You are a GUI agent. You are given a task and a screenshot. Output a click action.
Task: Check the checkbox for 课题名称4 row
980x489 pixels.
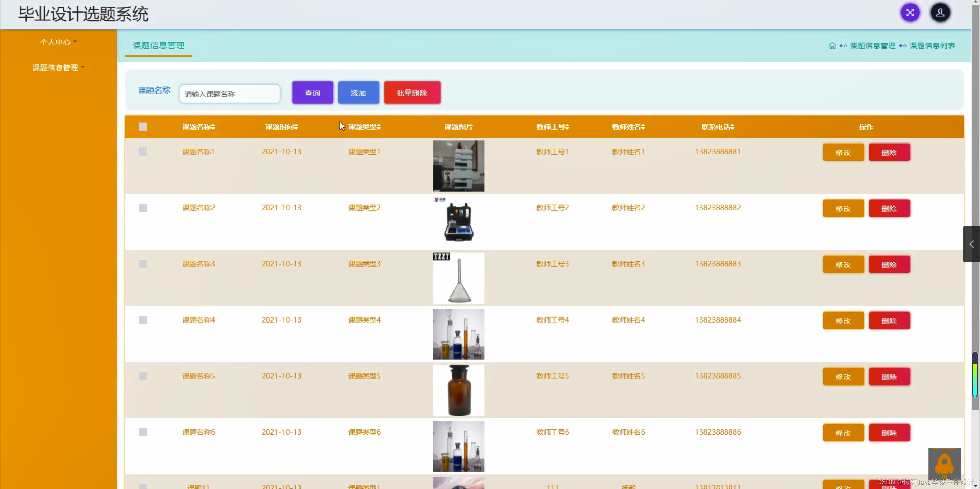(x=143, y=320)
